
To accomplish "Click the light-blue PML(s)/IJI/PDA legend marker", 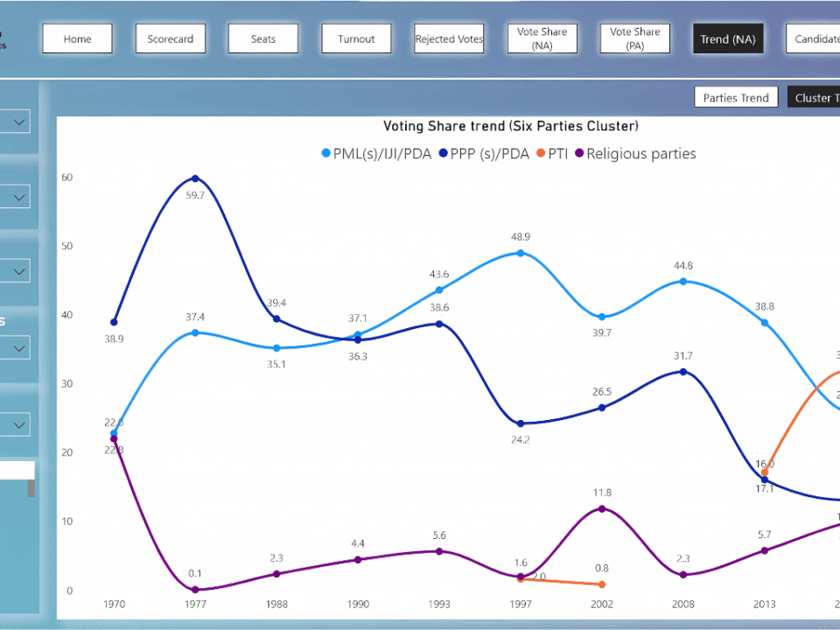I will click(x=325, y=153).
